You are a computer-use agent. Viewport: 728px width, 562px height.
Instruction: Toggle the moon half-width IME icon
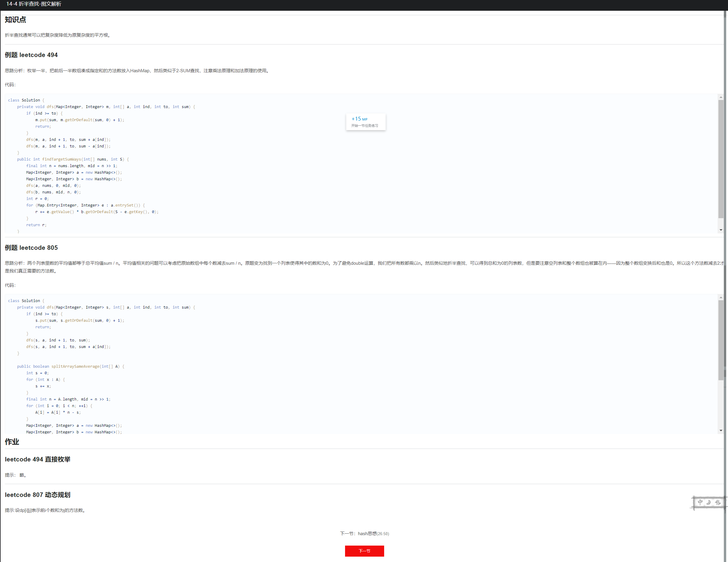709,502
